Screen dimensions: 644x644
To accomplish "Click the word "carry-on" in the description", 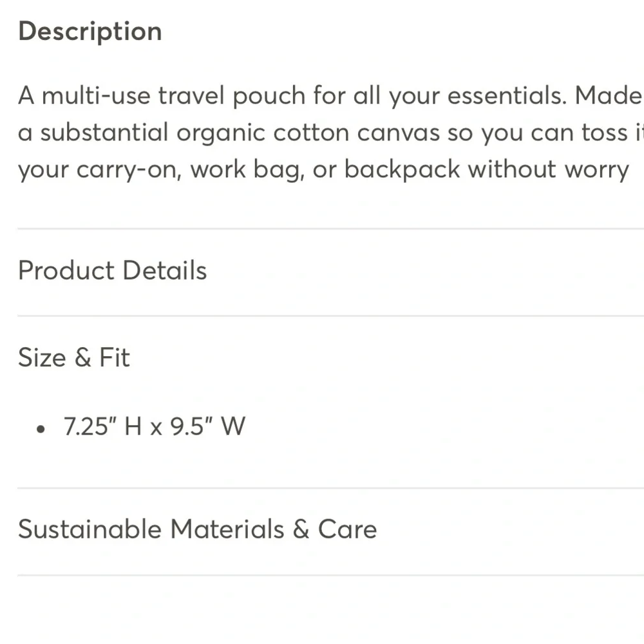I will pyautogui.click(x=129, y=169).
